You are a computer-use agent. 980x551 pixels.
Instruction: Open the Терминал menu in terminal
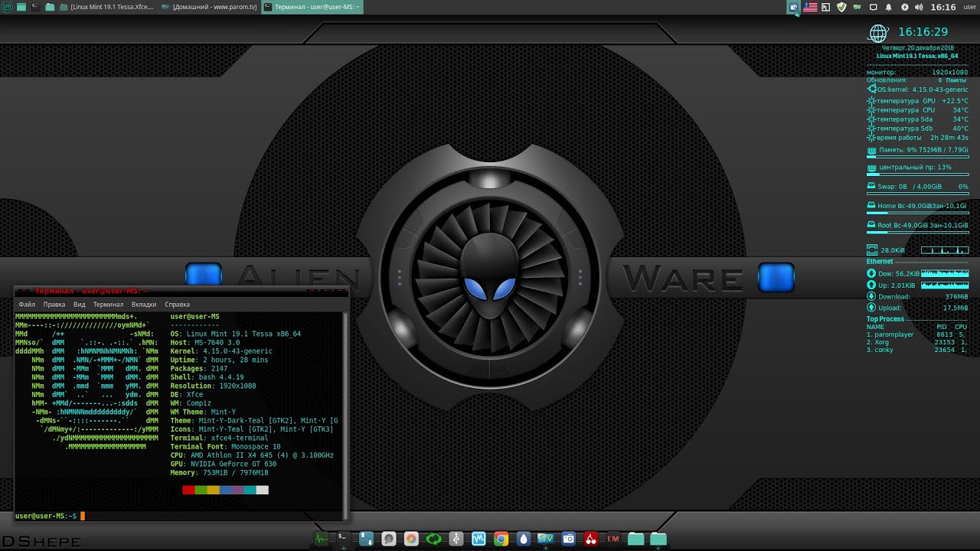click(108, 305)
